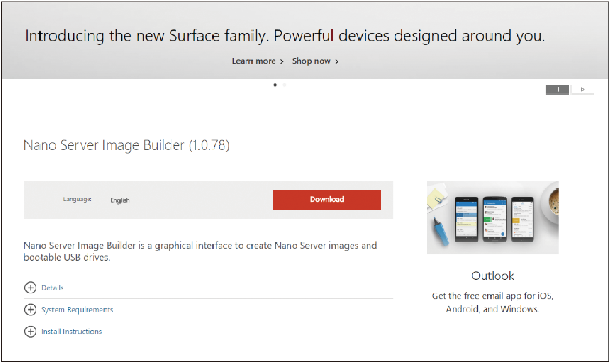Open the Outlook phones promotional image
The height and width of the screenshot is (364, 611).
(493, 218)
